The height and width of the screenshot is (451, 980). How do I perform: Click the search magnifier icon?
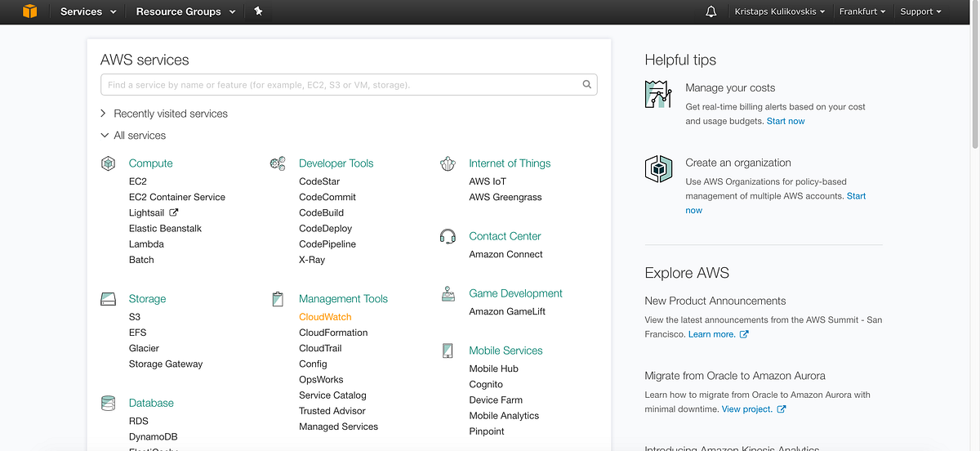(586, 84)
